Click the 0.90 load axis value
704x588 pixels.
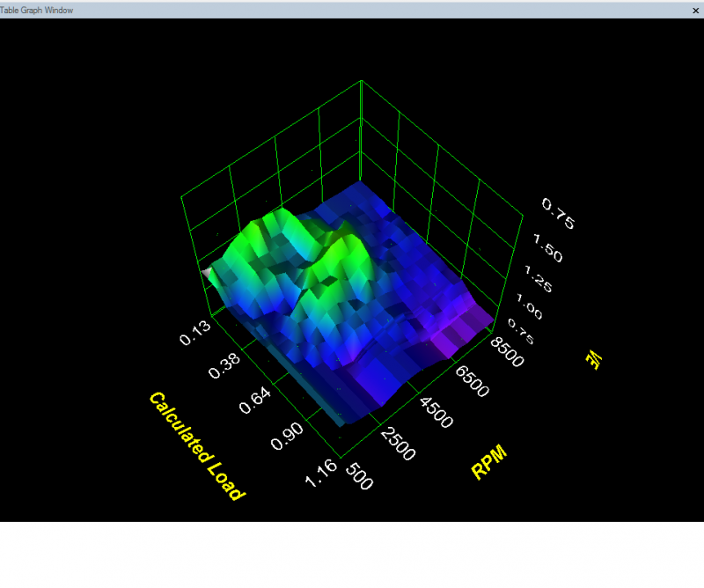pos(287,436)
